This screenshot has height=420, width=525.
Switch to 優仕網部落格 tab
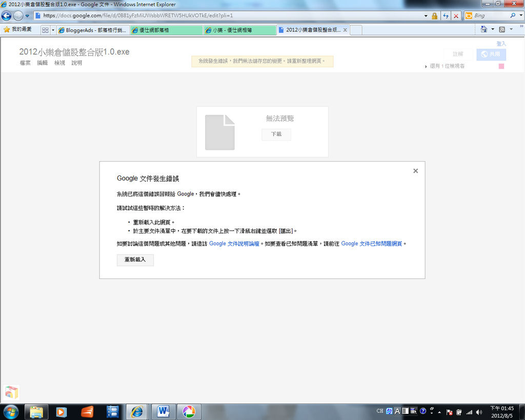(167, 30)
